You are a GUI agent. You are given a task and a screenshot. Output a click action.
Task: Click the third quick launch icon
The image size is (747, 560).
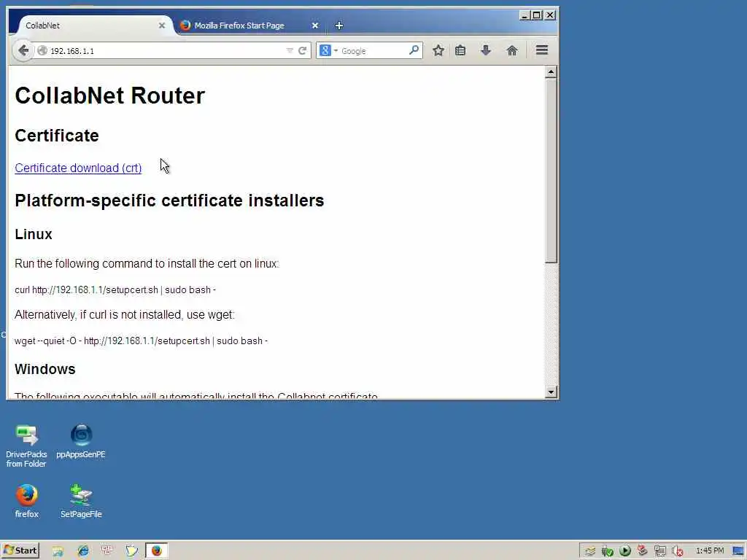107,551
